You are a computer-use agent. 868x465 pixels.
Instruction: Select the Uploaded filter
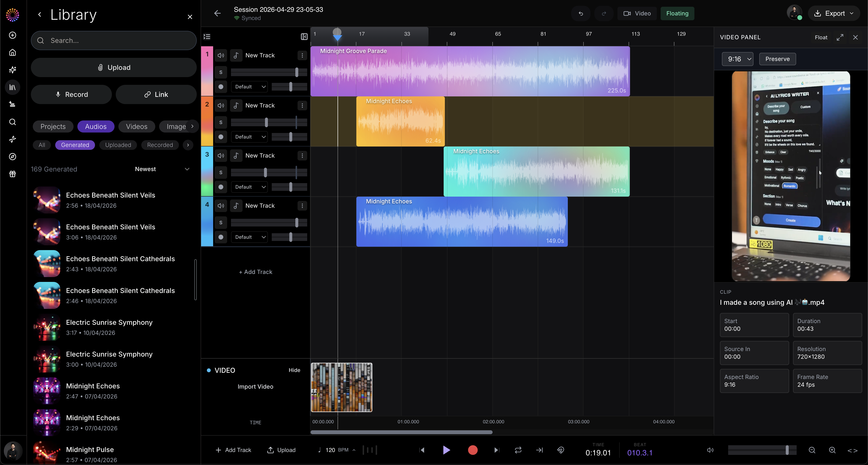pos(118,145)
